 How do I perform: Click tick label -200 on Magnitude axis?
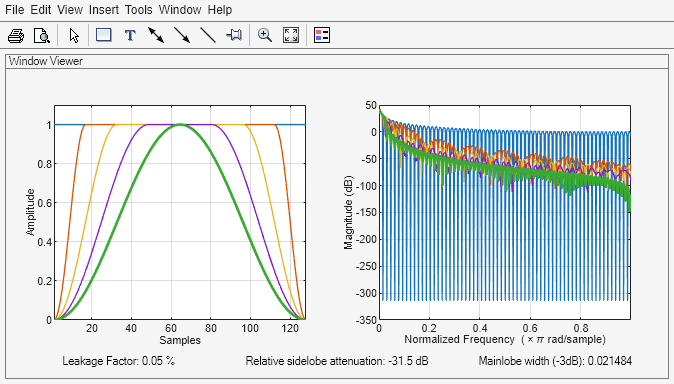[366, 240]
